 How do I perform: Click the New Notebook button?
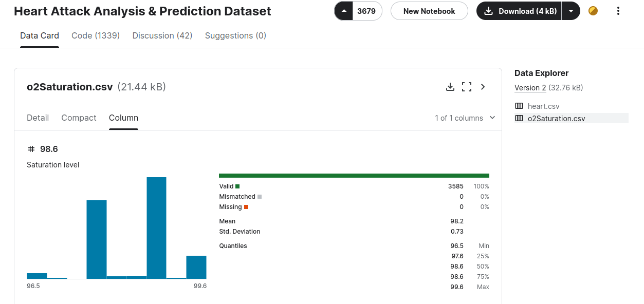pos(429,11)
